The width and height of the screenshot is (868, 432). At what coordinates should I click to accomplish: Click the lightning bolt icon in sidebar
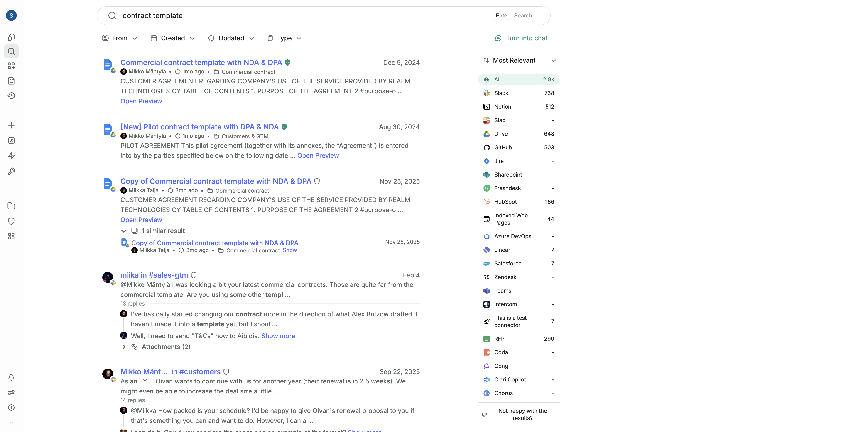pyautogui.click(x=11, y=156)
